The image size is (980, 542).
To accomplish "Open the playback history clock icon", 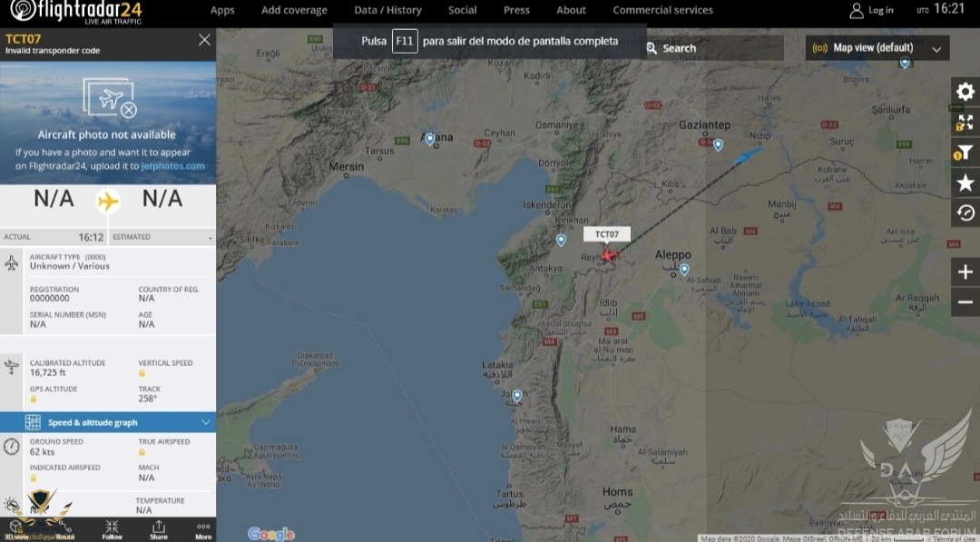I will pyautogui.click(x=965, y=213).
